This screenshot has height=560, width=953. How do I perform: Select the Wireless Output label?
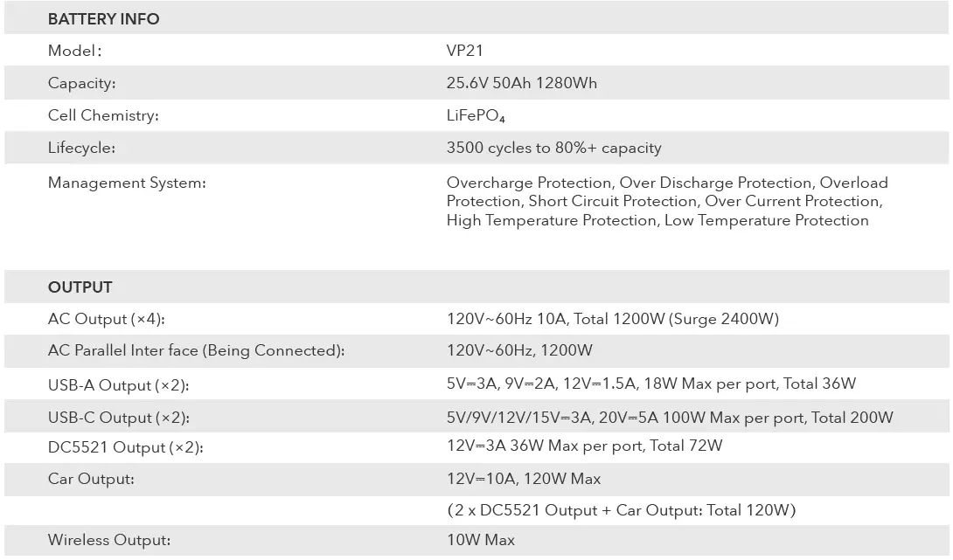coord(108,540)
